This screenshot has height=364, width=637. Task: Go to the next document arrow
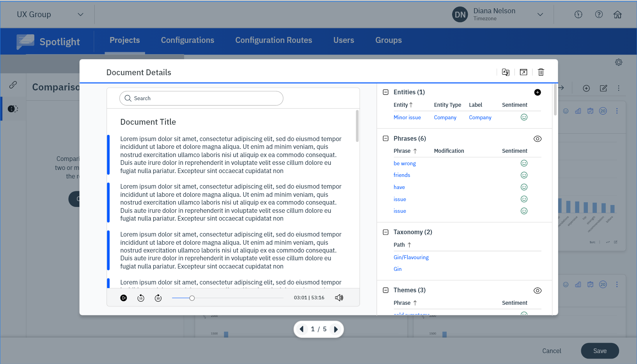(335, 329)
